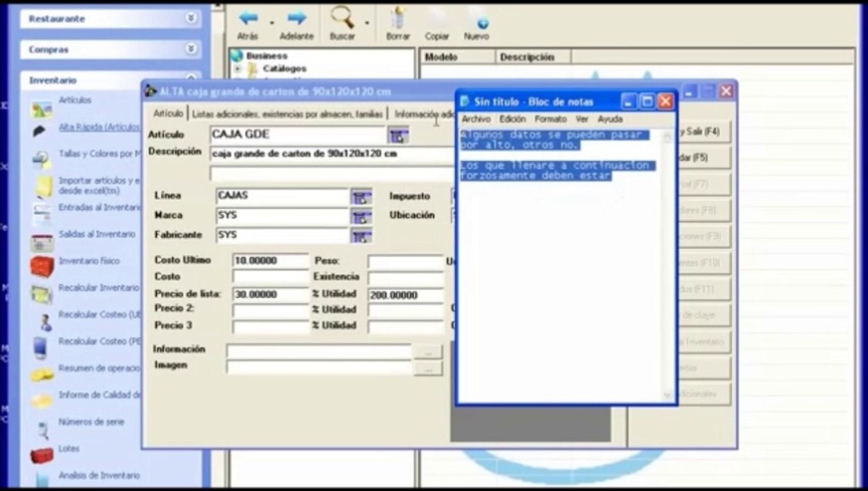Click the Peso input field

click(x=405, y=262)
